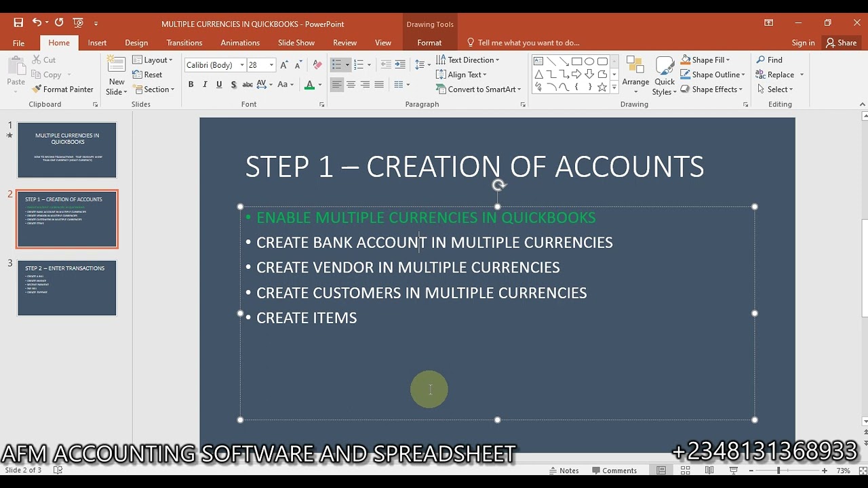
Task: Switch to Slide Sorter view in status bar
Action: pos(685,470)
